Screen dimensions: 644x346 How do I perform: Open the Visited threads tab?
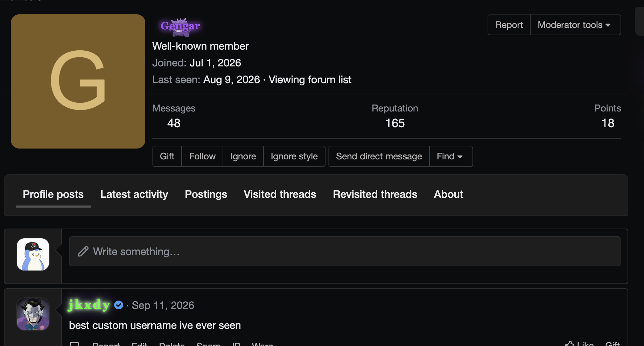(x=280, y=194)
